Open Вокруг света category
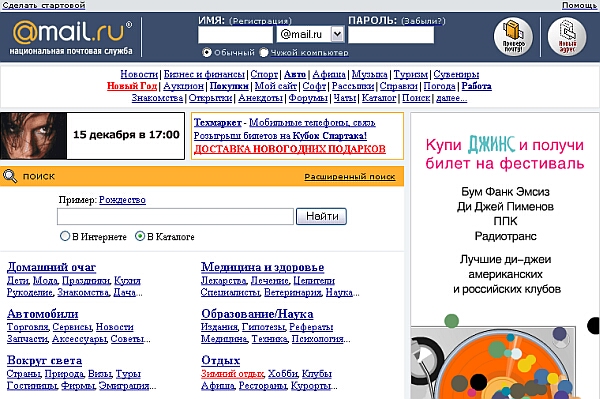 pyautogui.click(x=44, y=360)
